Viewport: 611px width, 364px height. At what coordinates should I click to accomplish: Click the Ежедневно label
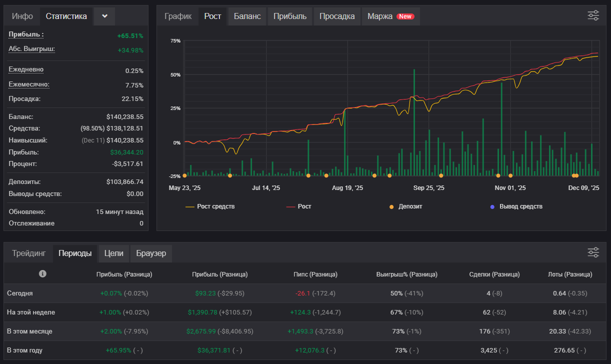point(26,69)
